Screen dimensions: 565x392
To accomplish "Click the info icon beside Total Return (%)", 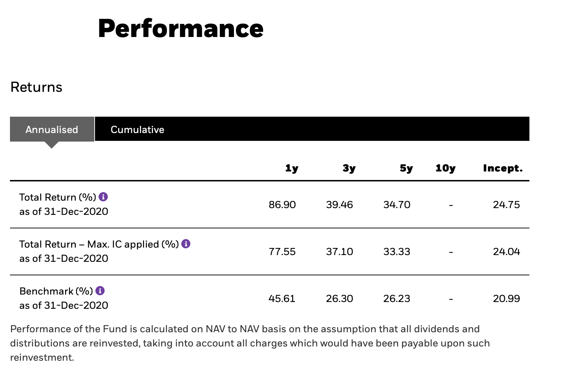I will click(103, 197).
